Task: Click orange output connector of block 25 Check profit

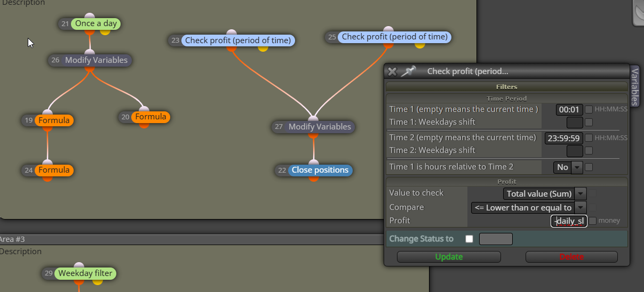Action: pyautogui.click(x=388, y=45)
